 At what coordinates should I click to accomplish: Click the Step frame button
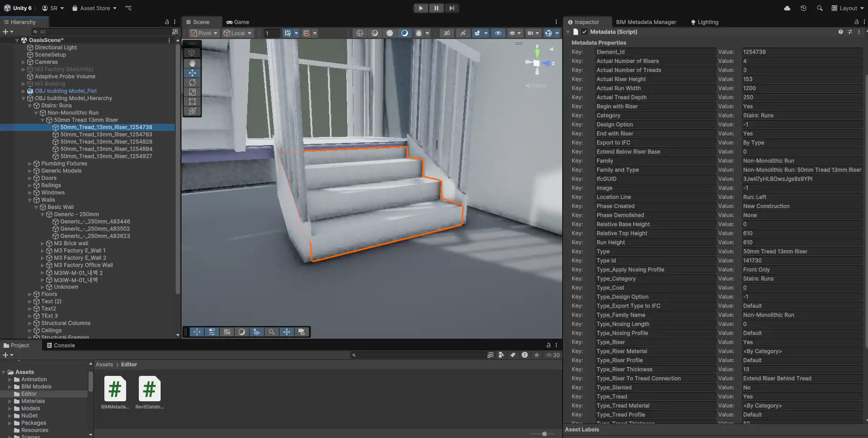(451, 8)
